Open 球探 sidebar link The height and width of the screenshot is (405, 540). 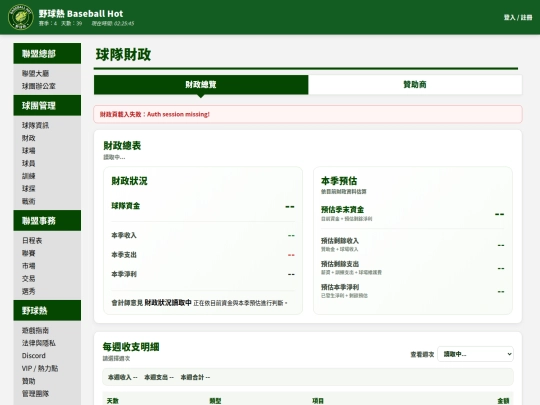point(29,189)
